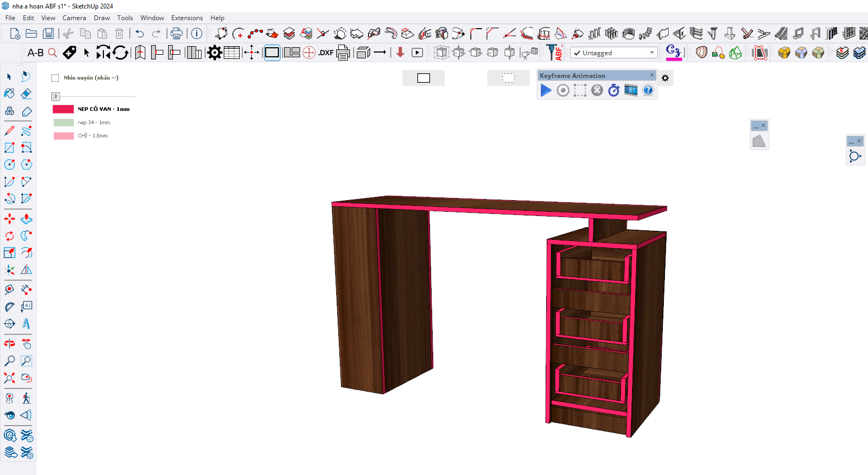Viewport: 868px width, 475px height.
Task: Click the slider handle showing 3
Action: coord(55,96)
